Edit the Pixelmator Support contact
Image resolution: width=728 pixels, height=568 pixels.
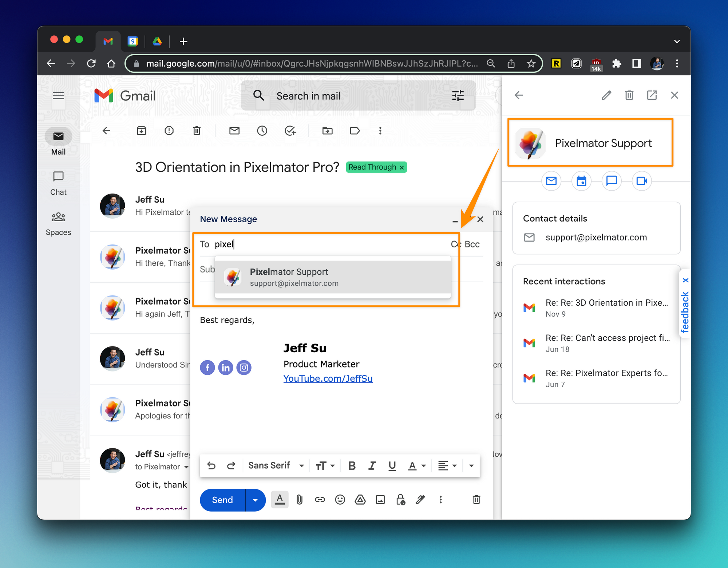[x=606, y=95]
